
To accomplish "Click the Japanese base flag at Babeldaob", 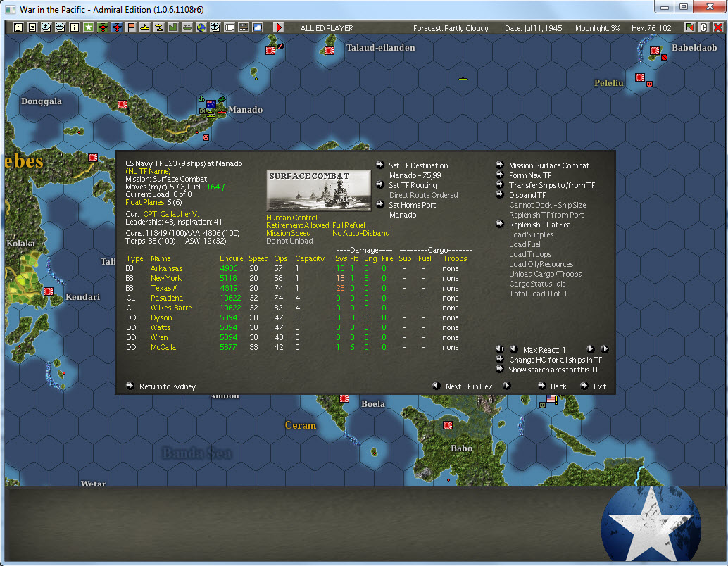I will (x=655, y=51).
